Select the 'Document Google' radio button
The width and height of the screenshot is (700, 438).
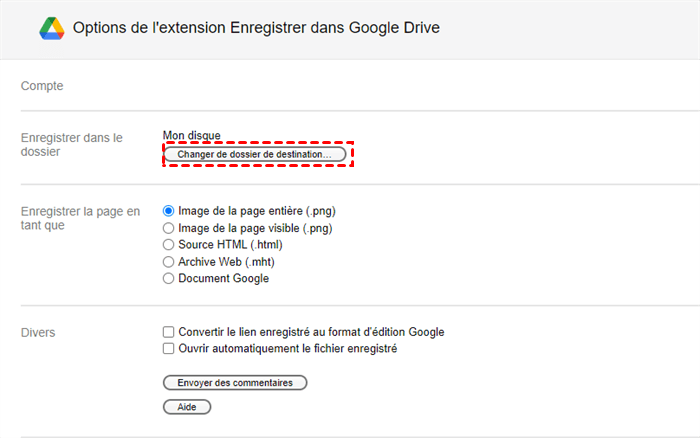pyautogui.click(x=169, y=279)
